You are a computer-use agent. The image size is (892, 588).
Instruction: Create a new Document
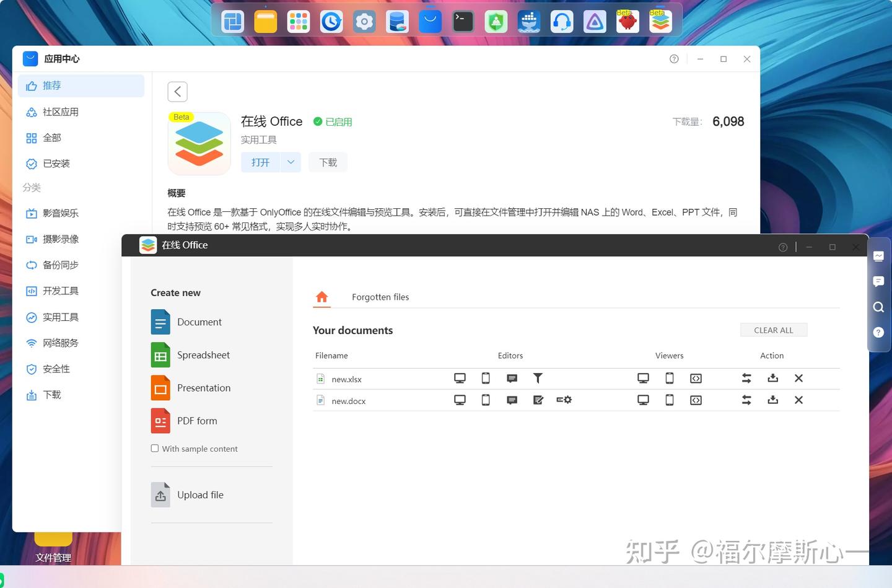pyautogui.click(x=186, y=322)
